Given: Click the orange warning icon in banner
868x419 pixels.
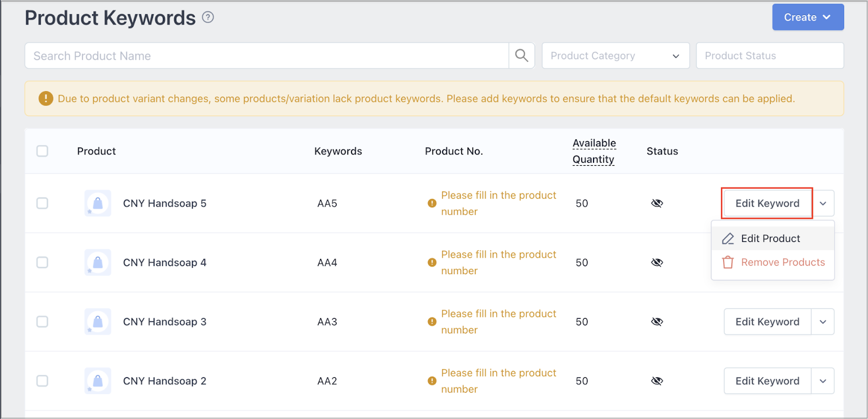Looking at the screenshot, I should pyautogui.click(x=46, y=99).
